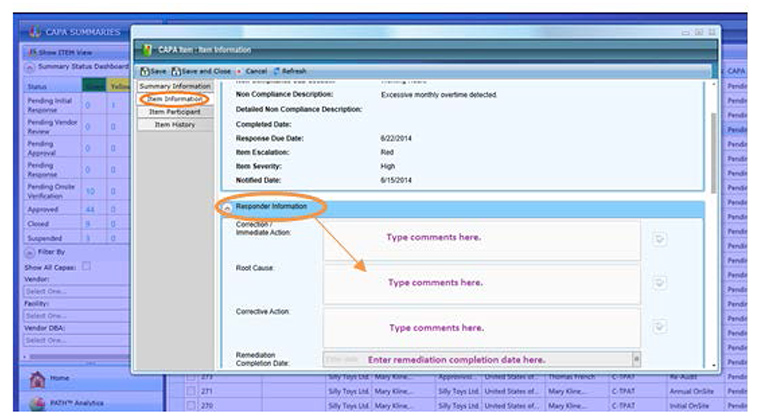Click icon beside the Root Cause field
Image resolution: width=760 pixels, height=420 pixels.
tap(659, 282)
